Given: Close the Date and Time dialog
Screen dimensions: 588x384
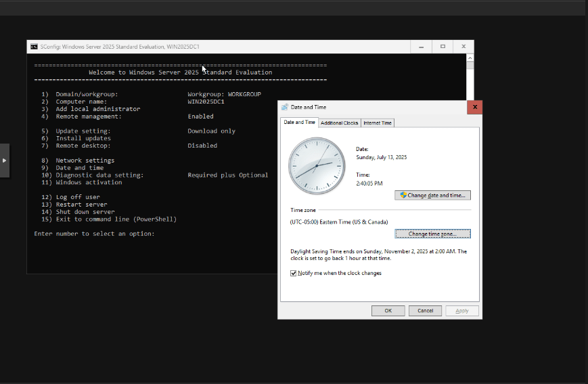Looking at the screenshot, I should point(474,107).
